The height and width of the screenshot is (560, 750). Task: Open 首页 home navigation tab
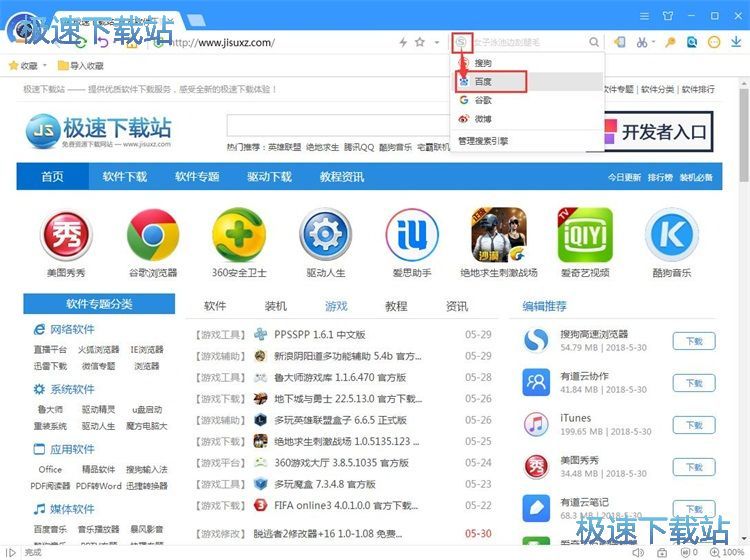(52, 176)
